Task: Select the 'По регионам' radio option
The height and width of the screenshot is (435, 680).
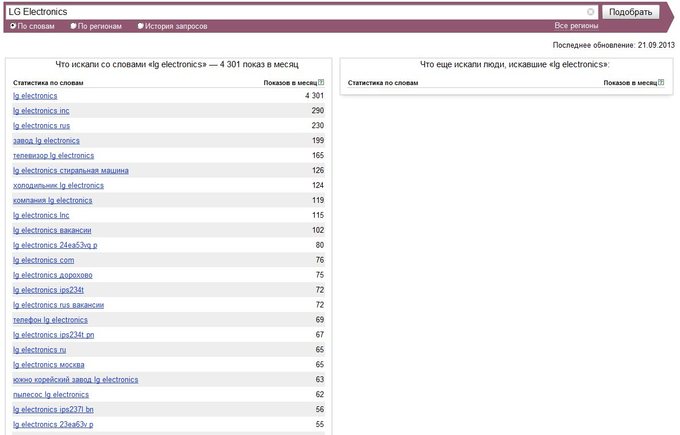Action: [73, 26]
